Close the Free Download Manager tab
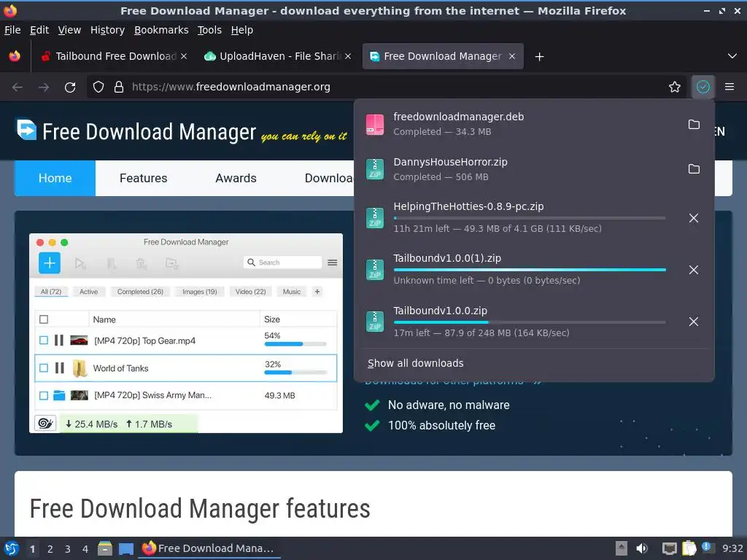The height and width of the screenshot is (560, 747). click(512, 56)
